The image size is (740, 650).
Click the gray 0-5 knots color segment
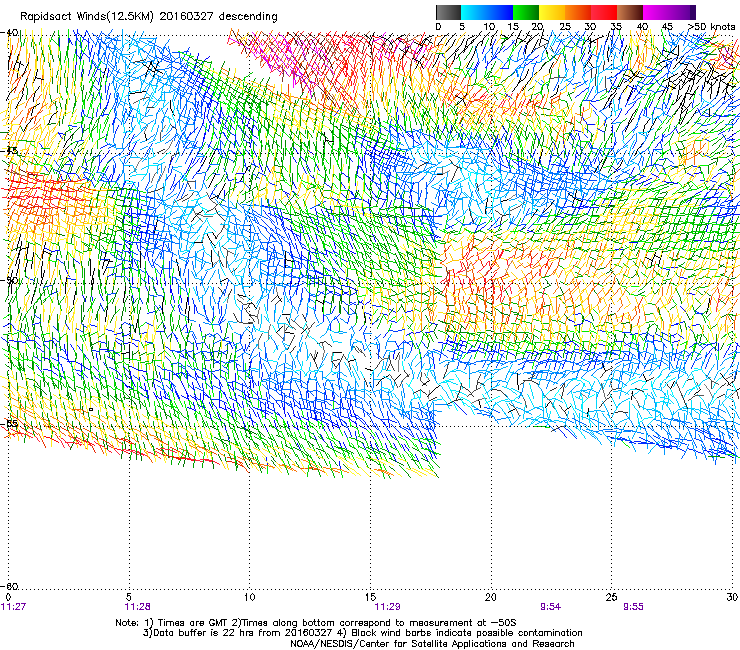pyautogui.click(x=448, y=12)
